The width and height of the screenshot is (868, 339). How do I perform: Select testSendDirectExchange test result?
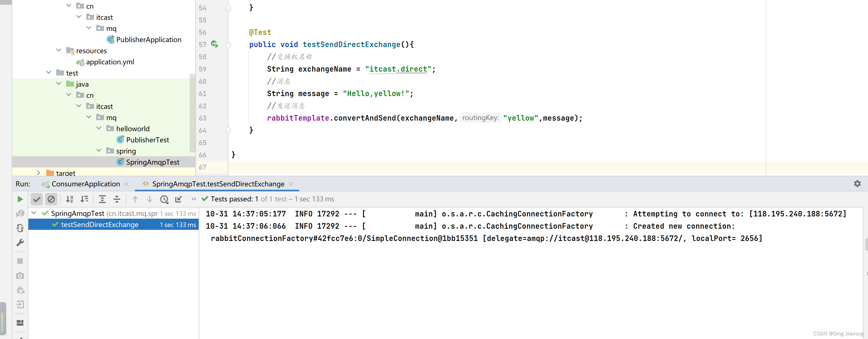point(114,224)
